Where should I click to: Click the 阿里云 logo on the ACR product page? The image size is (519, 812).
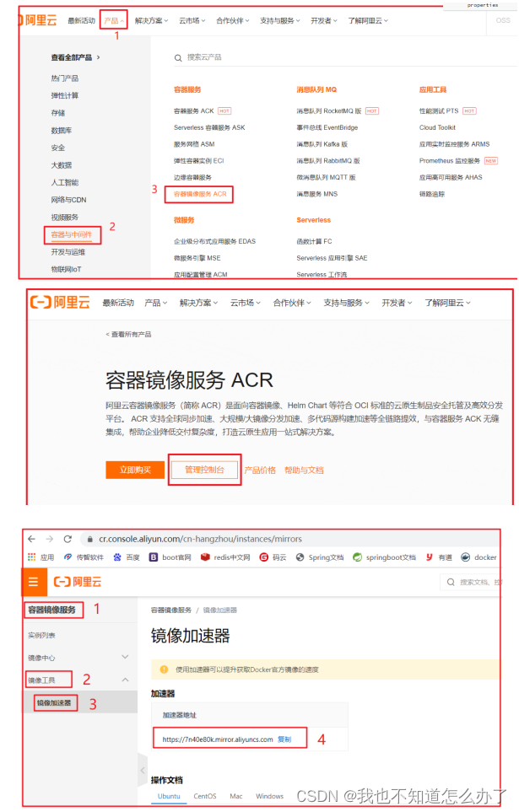(x=60, y=303)
